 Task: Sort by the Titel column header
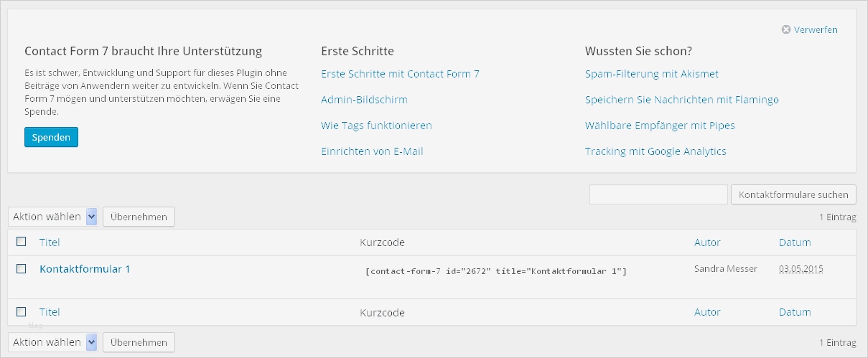point(50,242)
